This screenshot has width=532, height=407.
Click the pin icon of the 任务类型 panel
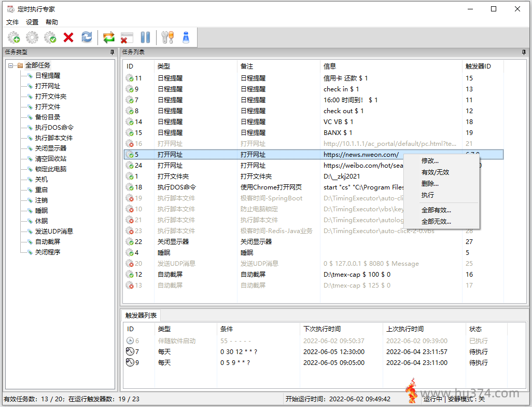pyautogui.click(x=113, y=52)
